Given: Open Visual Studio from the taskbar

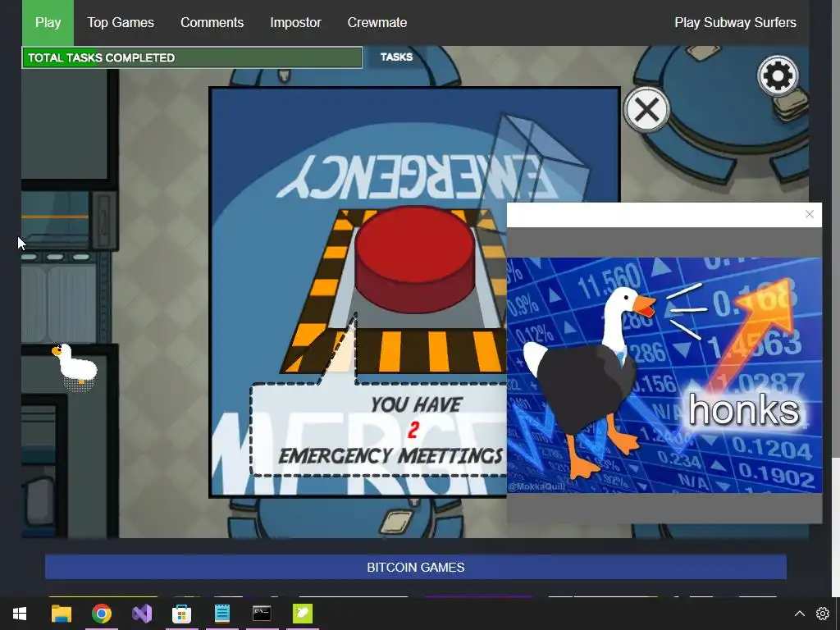Looking at the screenshot, I should (x=141, y=614).
